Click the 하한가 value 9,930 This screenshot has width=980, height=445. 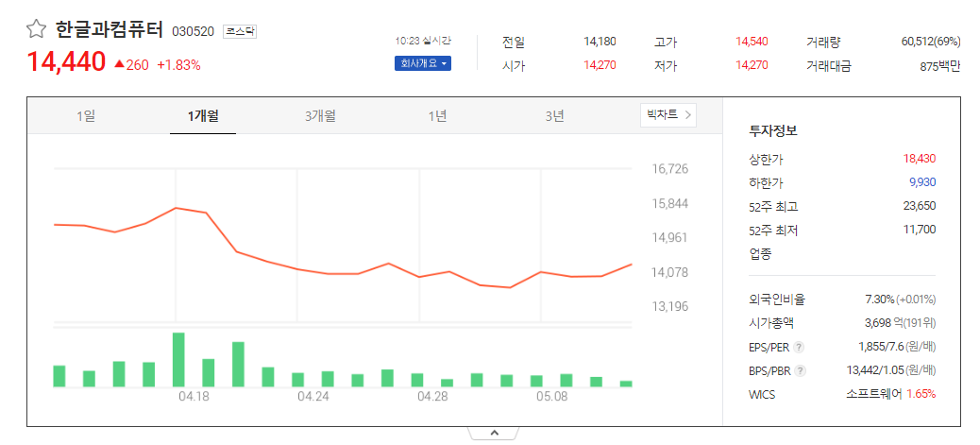point(922,182)
